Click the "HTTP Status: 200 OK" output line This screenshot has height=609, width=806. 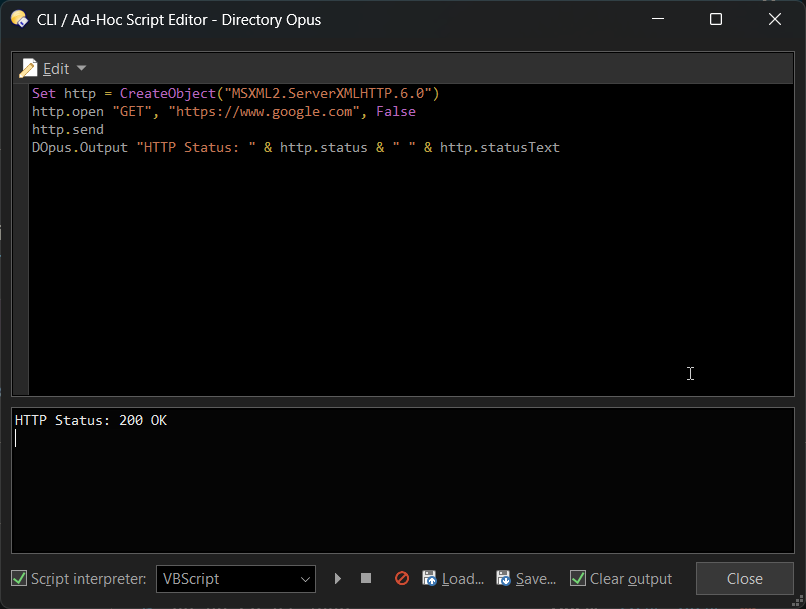[91, 420]
